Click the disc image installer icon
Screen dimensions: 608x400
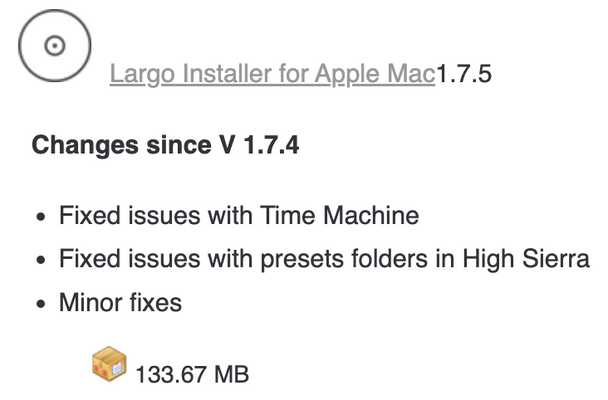(x=55, y=46)
